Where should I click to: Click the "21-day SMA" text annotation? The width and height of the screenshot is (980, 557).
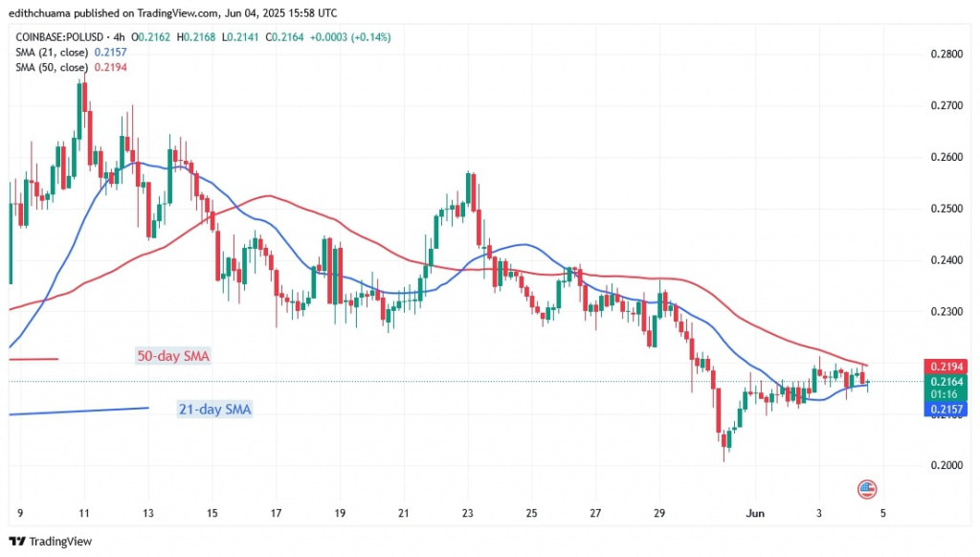(215, 410)
